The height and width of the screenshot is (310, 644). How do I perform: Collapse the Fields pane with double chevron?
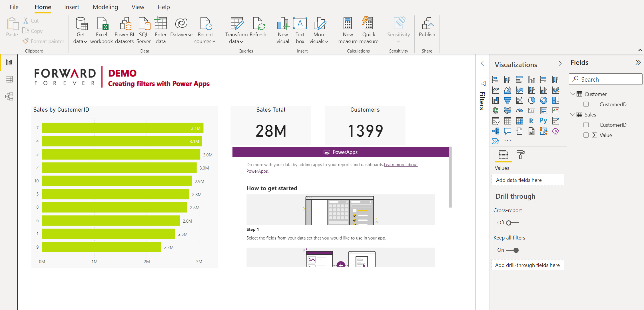point(638,62)
